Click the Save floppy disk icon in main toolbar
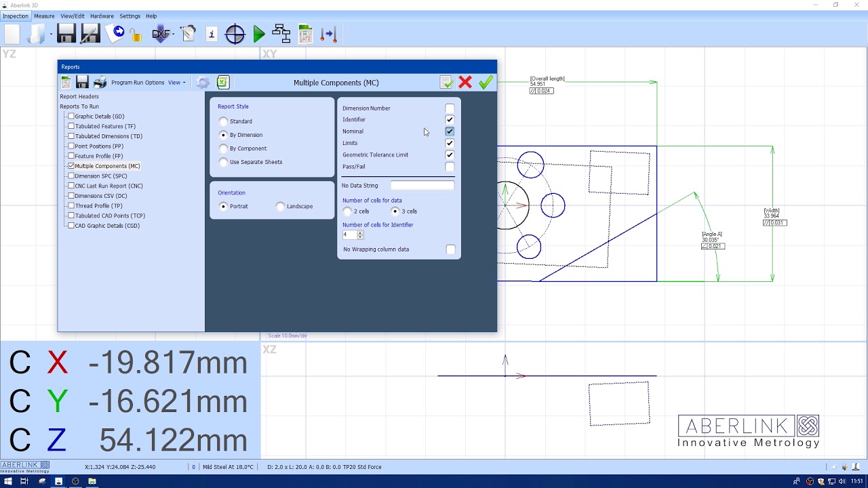Viewport: 868px width, 488px height. pos(66,34)
